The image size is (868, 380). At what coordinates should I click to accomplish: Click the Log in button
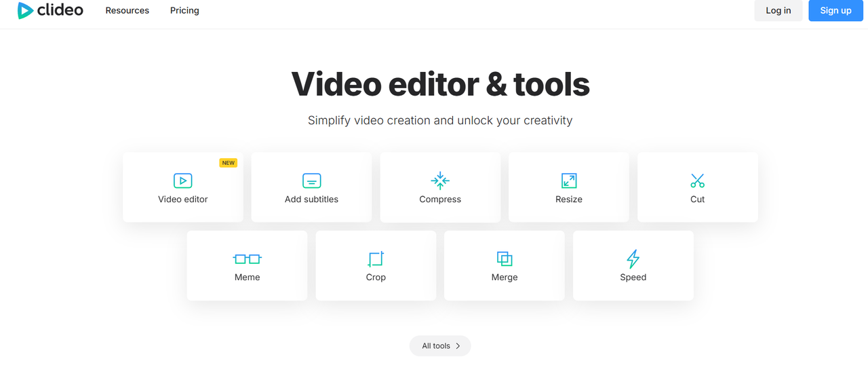point(778,10)
